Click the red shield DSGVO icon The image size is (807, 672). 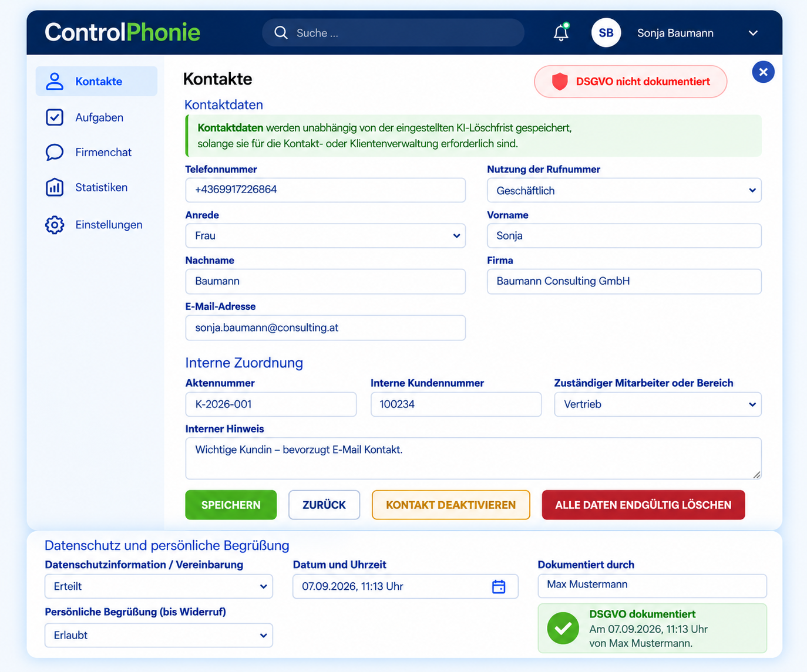[x=560, y=82]
